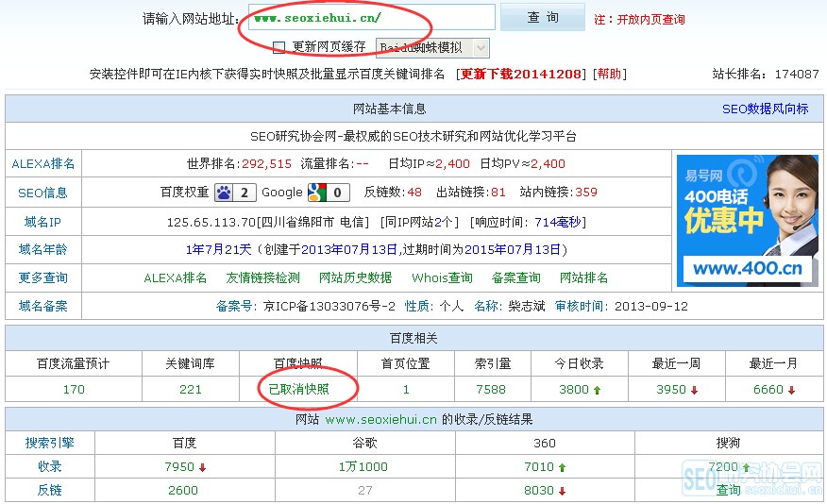The image size is (827, 504).
Task: Click index volume value 7588
Action: tap(491, 390)
